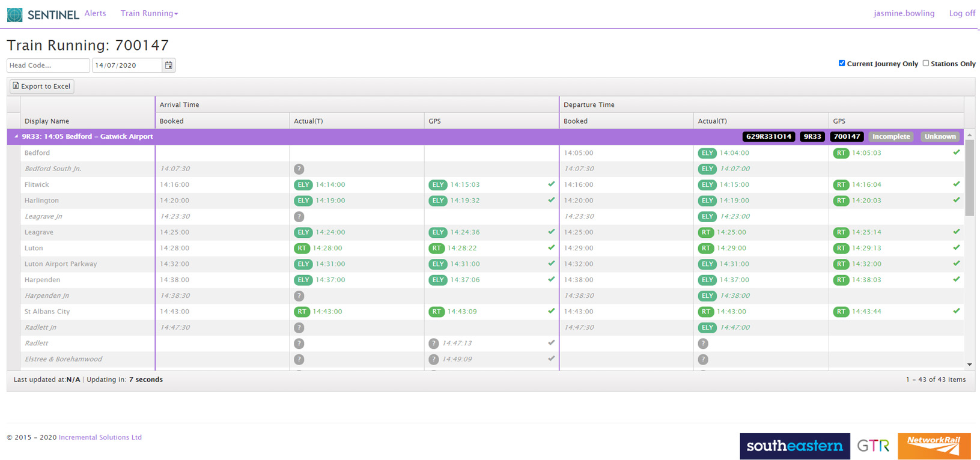Click the question mark icon for Bedford South Jn. arrival
The height and width of the screenshot is (460, 980).
[x=299, y=169]
